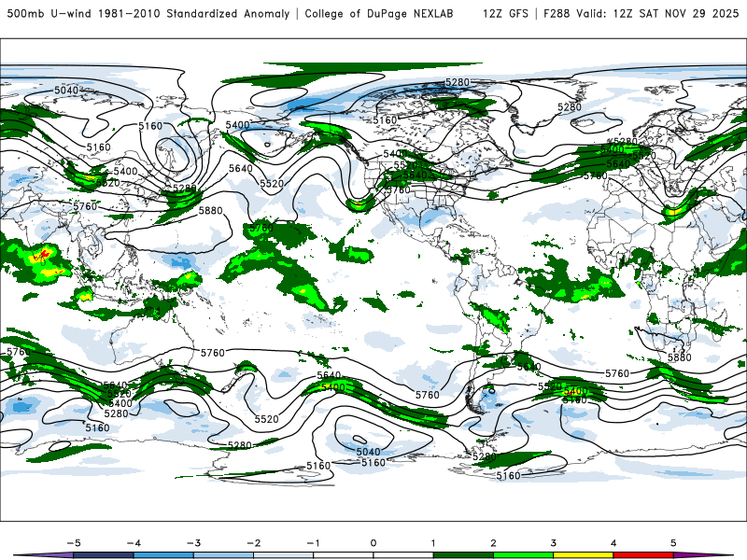Click the 'F288 Valid: 12Z SAT NOV 29 2025' text

(x=641, y=13)
